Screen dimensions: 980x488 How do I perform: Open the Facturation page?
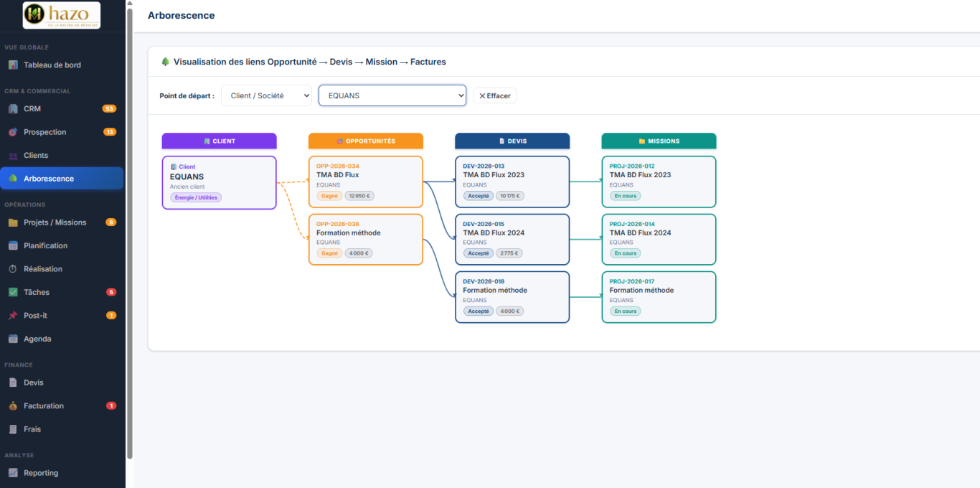[62, 406]
